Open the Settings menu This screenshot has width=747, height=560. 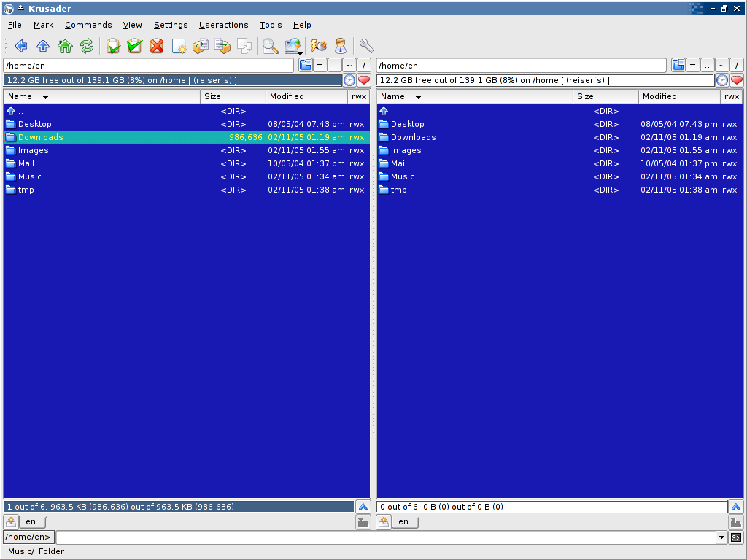pyautogui.click(x=171, y=26)
